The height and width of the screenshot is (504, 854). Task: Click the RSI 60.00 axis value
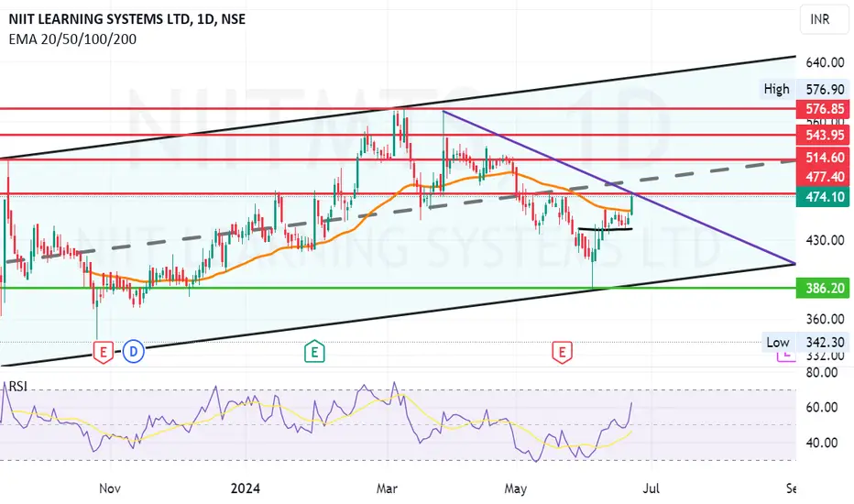pyautogui.click(x=822, y=407)
